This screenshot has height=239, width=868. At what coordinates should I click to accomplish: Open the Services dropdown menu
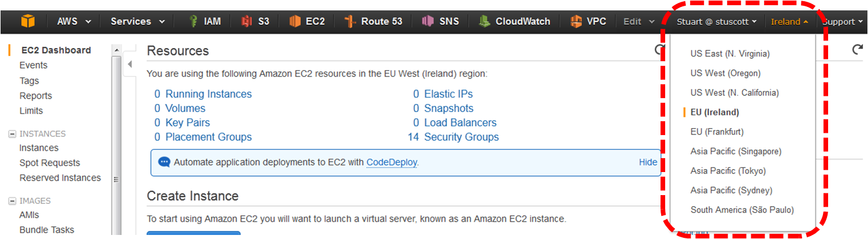point(138,21)
